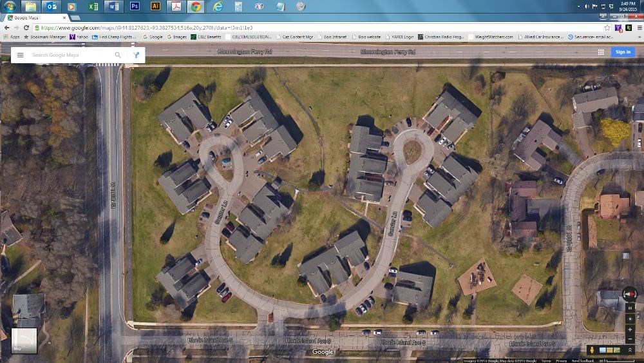644x363 pixels.
Task: Open Excel from the taskbar
Action: coord(93,6)
